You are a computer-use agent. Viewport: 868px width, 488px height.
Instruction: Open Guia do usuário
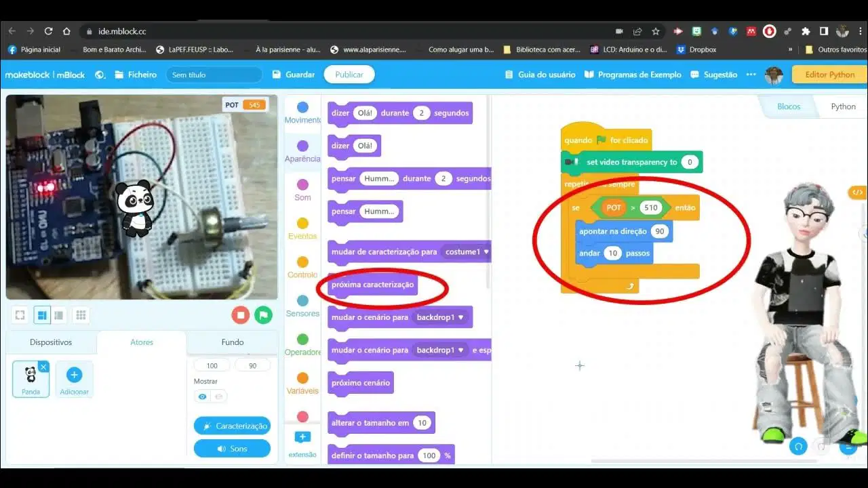(540, 75)
